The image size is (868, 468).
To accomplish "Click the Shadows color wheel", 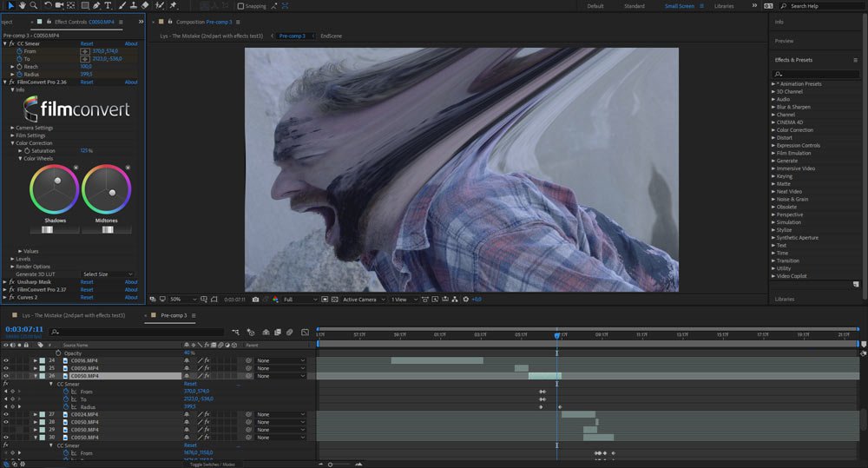I will pos(54,188).
